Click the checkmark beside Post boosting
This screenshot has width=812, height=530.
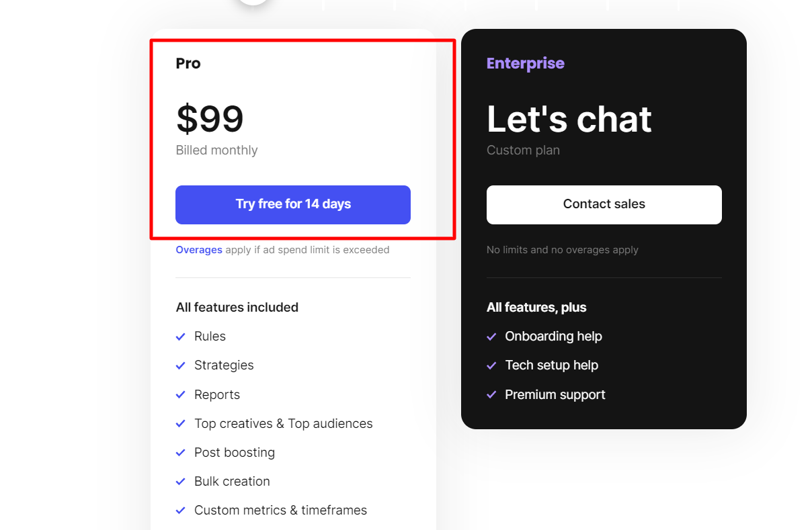tap(180, 453)
